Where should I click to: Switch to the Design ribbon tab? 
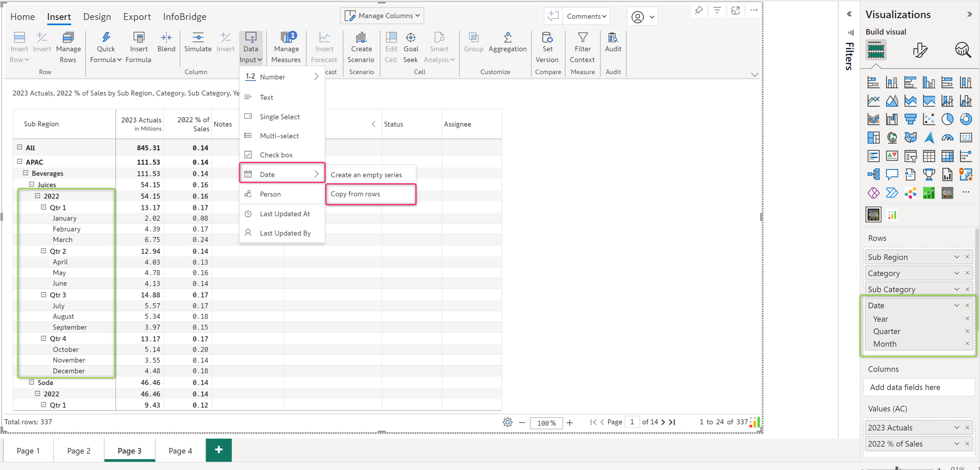coord(97,17)
